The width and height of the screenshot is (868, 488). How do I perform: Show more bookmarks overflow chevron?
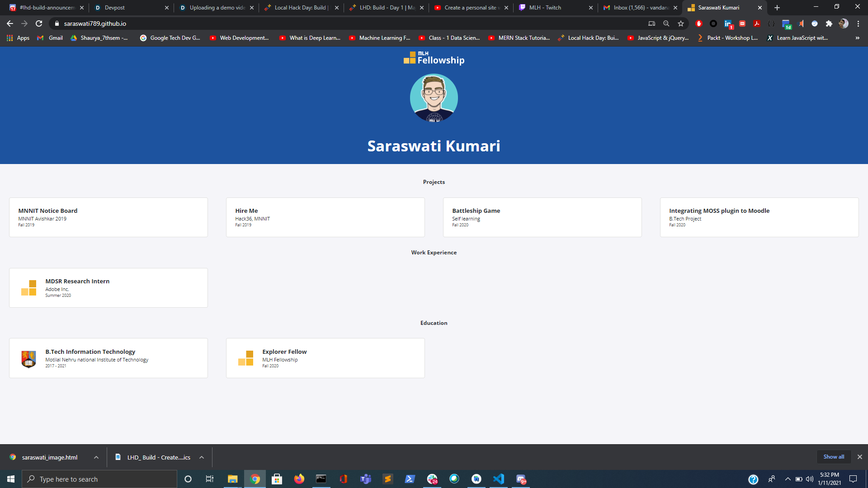point(857,38)
